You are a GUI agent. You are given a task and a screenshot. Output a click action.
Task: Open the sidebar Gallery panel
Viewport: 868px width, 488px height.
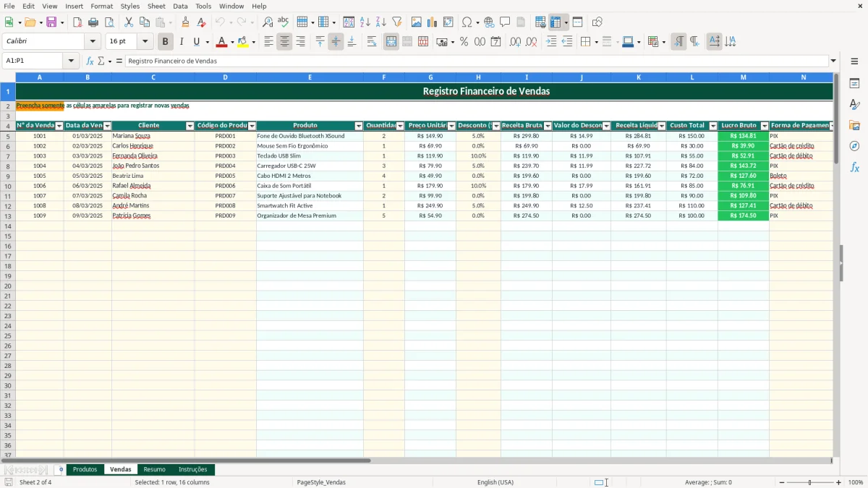pos(854,125)
